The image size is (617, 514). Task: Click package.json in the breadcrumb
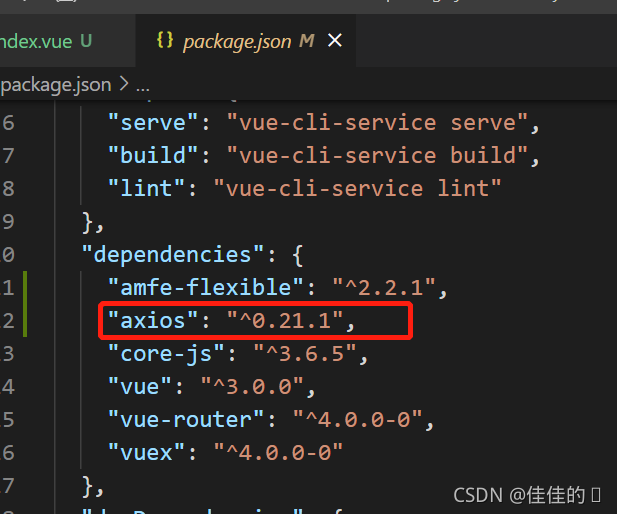point(56,85)
